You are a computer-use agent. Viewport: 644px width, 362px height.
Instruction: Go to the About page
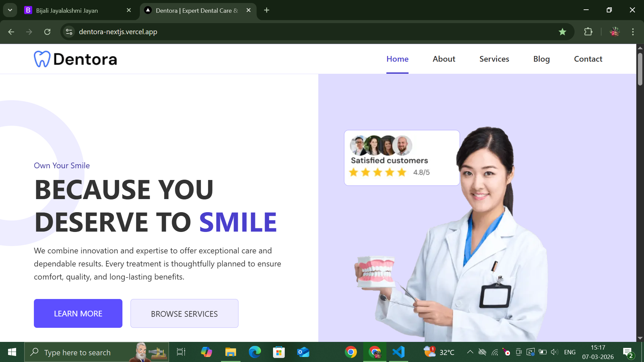click(444, 59)
